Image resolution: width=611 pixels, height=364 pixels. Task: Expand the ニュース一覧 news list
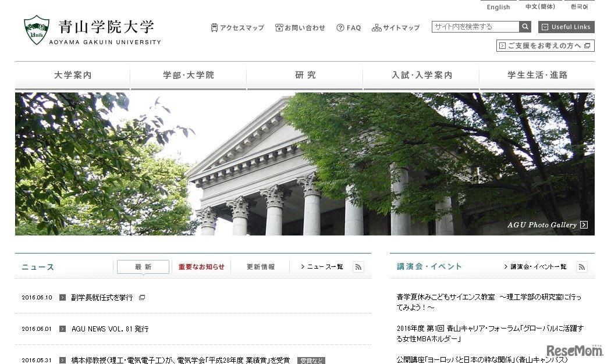coord(323,266)
